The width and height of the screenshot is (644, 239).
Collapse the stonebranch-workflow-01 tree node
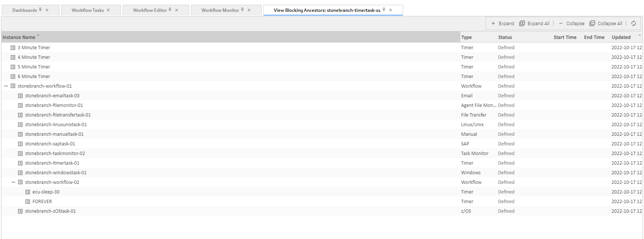6,86
